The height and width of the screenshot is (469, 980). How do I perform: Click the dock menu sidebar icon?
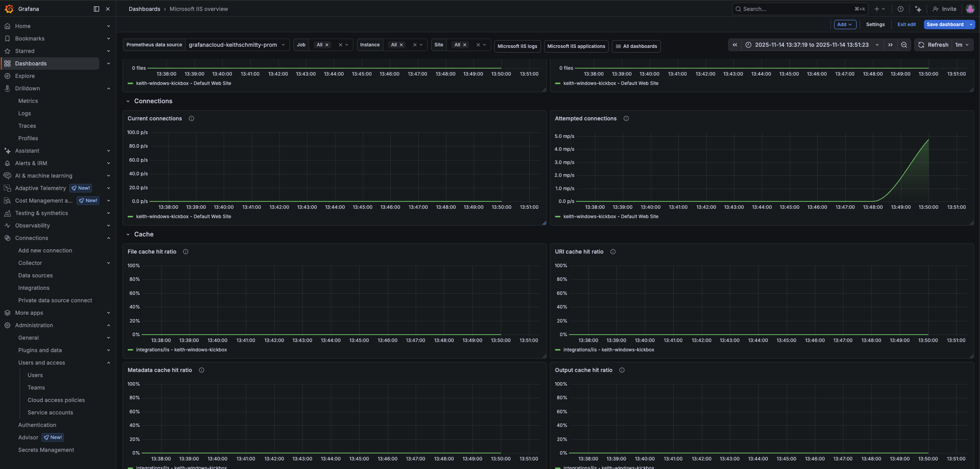click(97, 9)
